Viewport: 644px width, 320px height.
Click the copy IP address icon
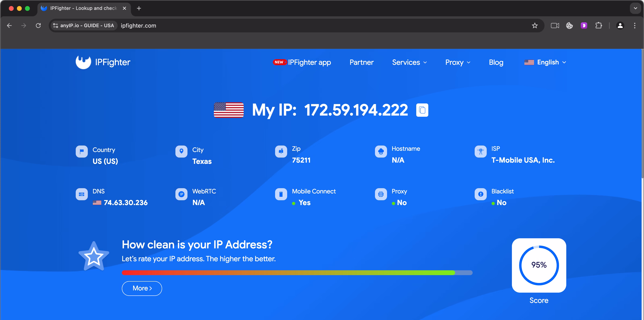[422, 110]
